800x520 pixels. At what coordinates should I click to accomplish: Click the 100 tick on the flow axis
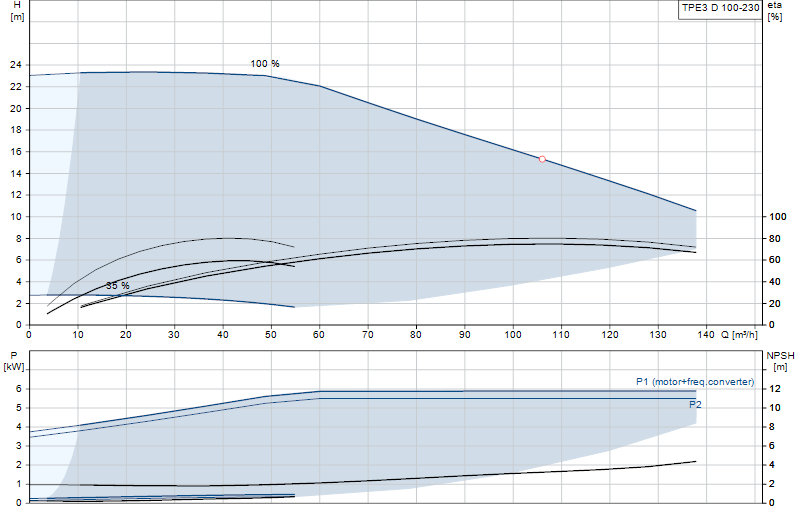pos(513,335)
